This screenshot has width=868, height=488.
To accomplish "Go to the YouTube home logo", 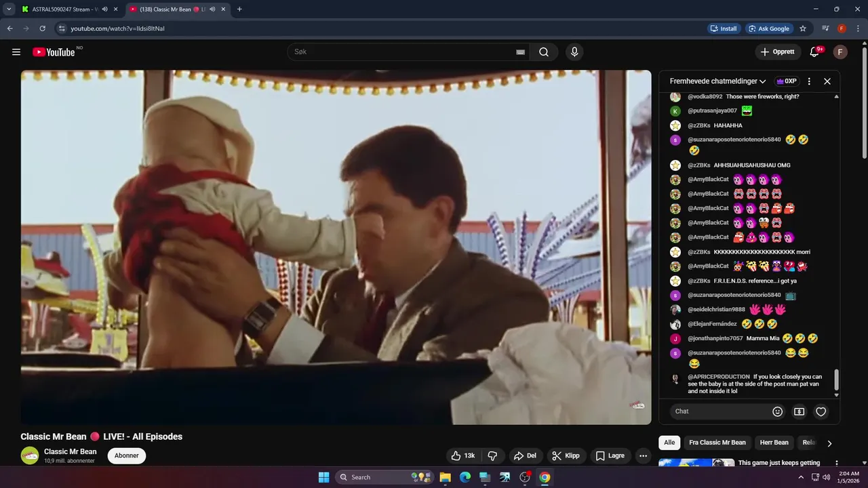I will pyautogui.click(x=54, y=52).
